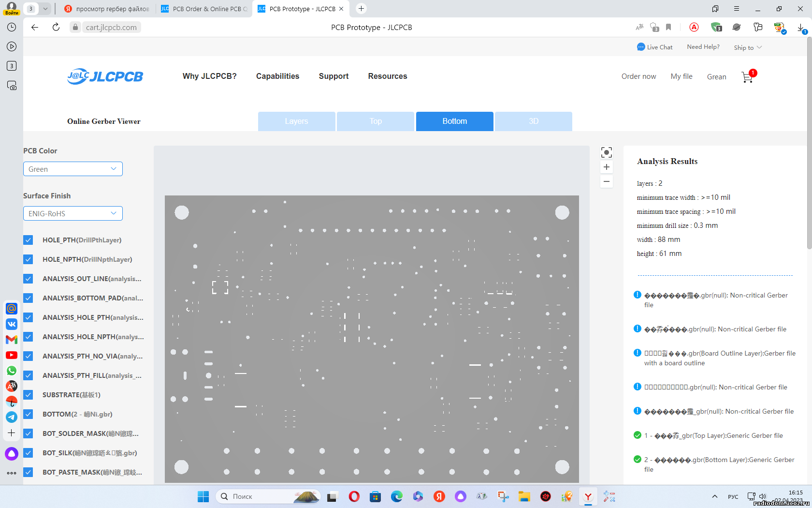The image size is (812, 508).
Task: Open the shopping cart icon
Action: click(x=747, y=76)
